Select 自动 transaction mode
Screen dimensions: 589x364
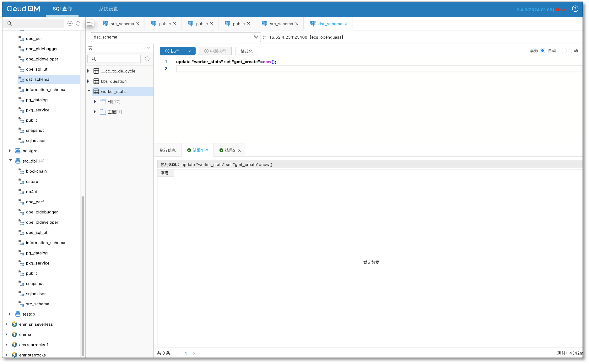coord(543,51)
